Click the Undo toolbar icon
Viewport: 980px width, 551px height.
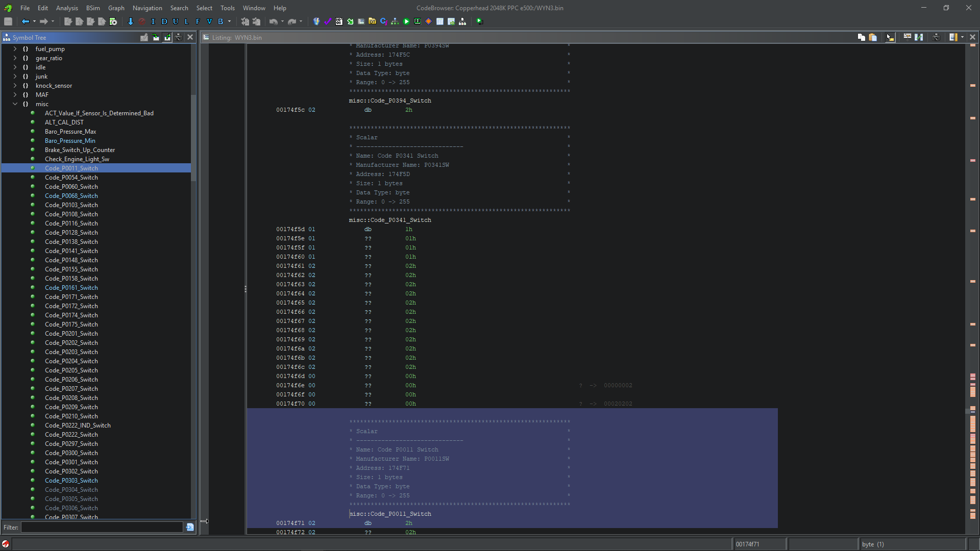point(274,21)
